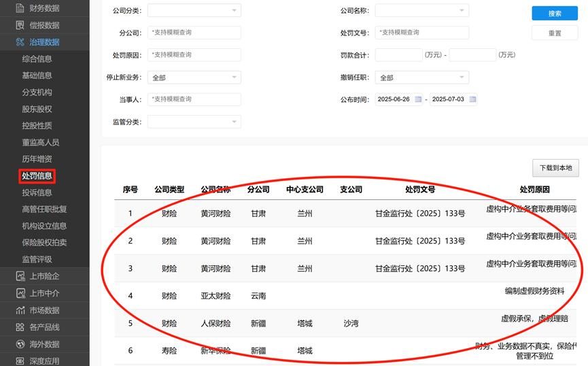Click the 2025-06-26 start date field
This screenshot has height=366, width=588.
coord(398,99)
